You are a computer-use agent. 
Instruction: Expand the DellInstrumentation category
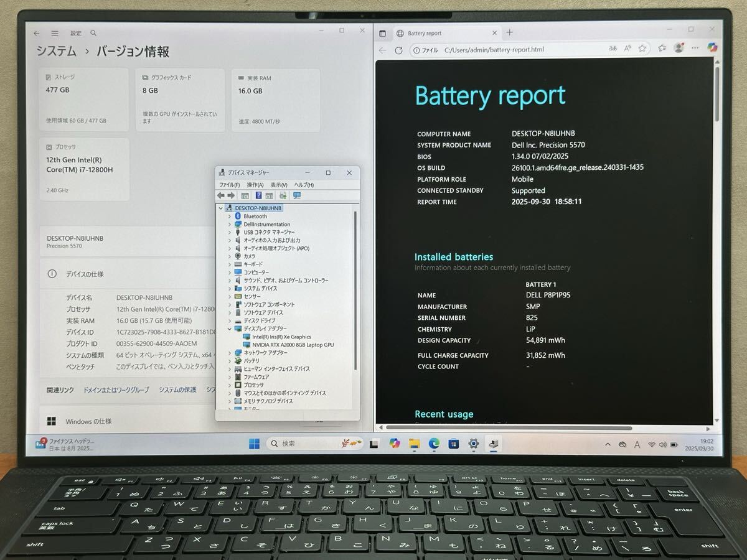click(229, 224)
